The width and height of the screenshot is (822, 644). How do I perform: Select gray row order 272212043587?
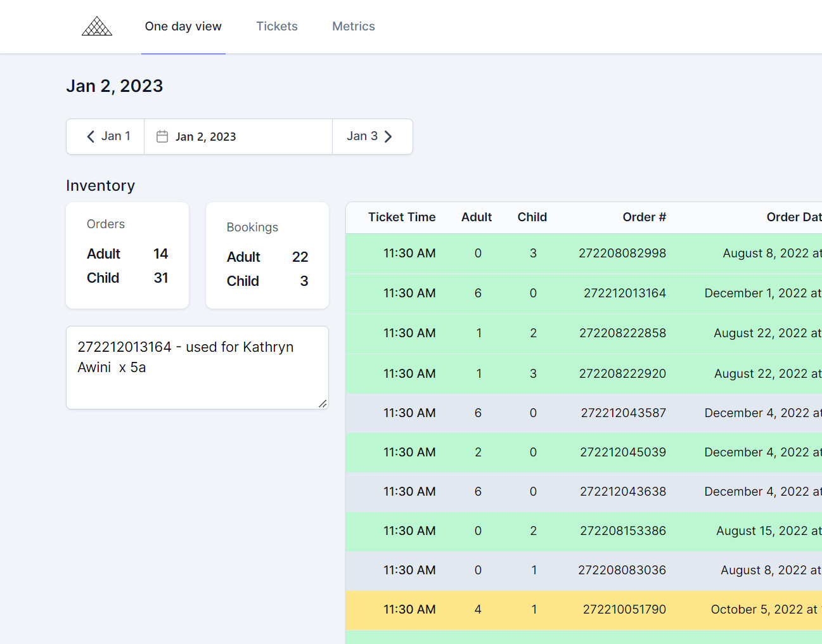point(584,413)
